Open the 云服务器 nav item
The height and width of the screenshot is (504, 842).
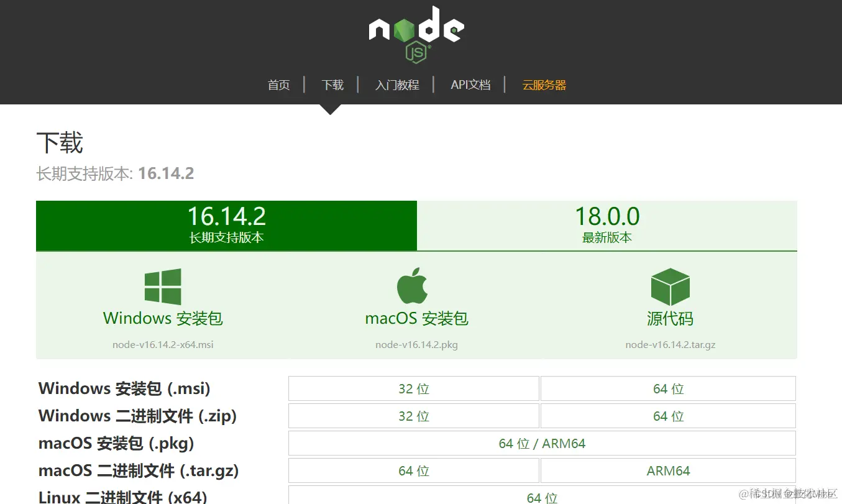544,85
